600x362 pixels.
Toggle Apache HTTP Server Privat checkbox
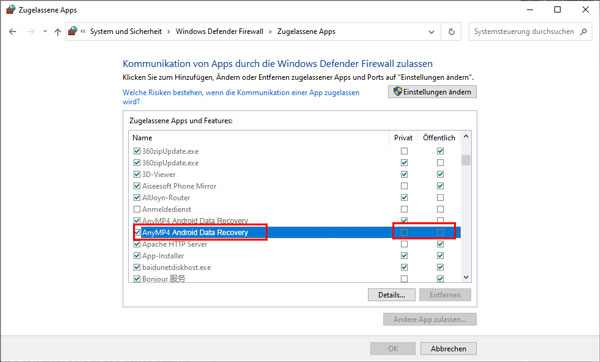[404, 244]
